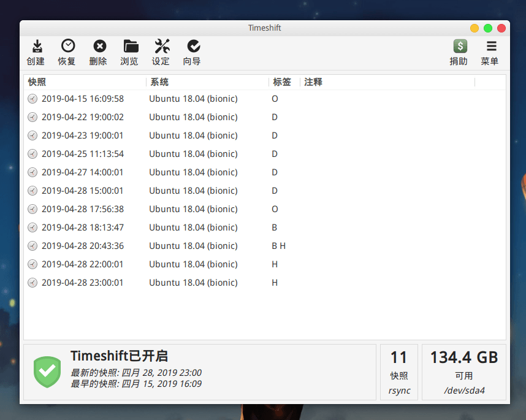This screenshot has height=420, width=526.
Task: Select snapshot 2019-04-25 11:13:54
Action: pyautogui.click(x=265, y=154)
